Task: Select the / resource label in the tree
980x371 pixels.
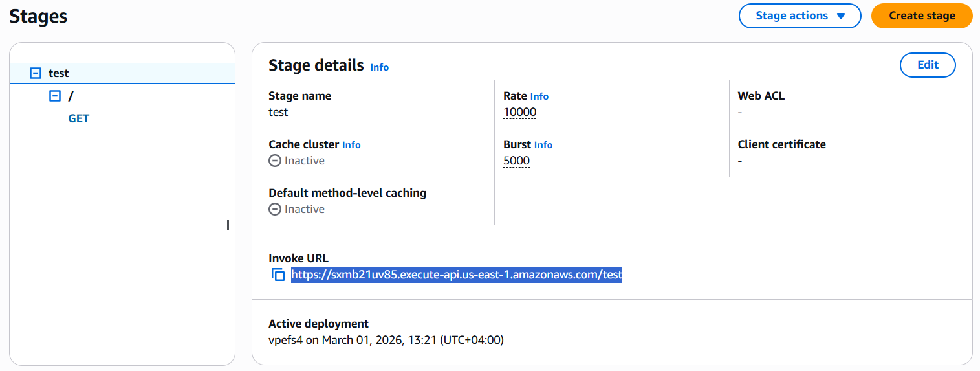Action: pos(71,96)
